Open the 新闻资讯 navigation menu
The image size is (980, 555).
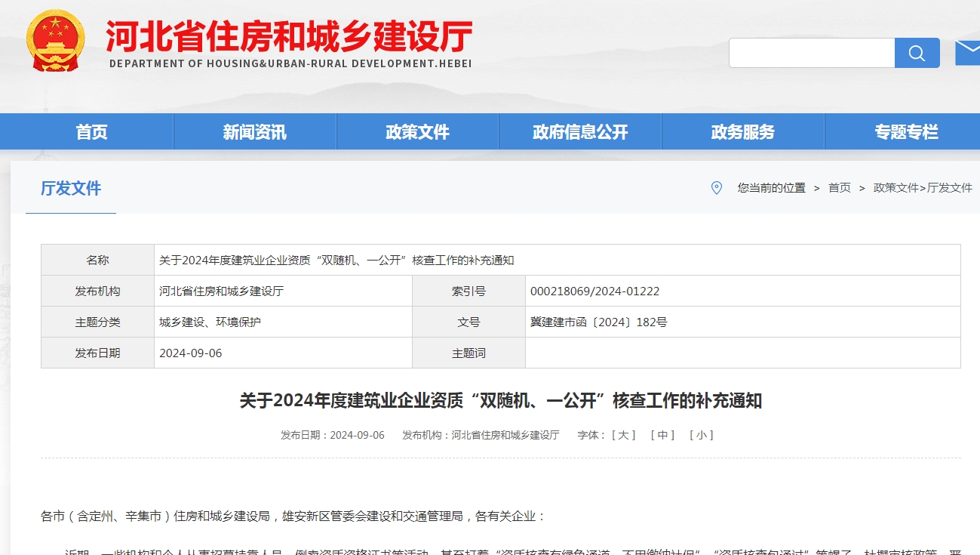253,131
